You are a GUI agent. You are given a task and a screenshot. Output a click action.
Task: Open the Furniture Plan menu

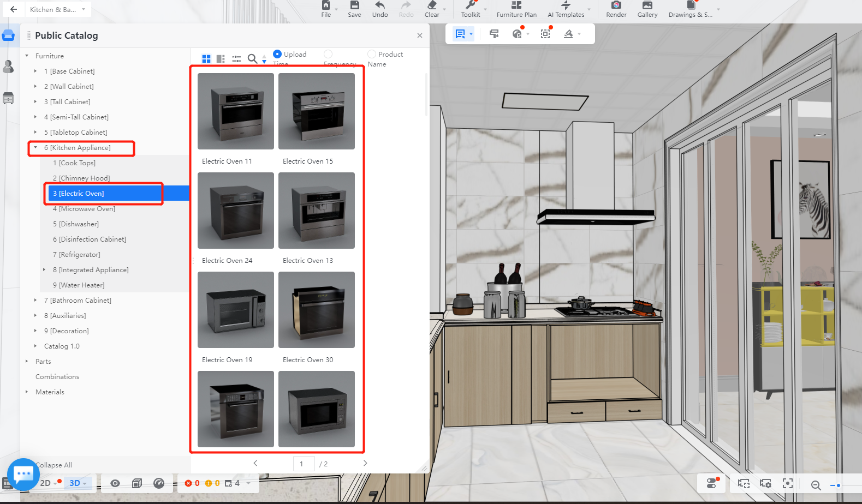pos(516,9)
